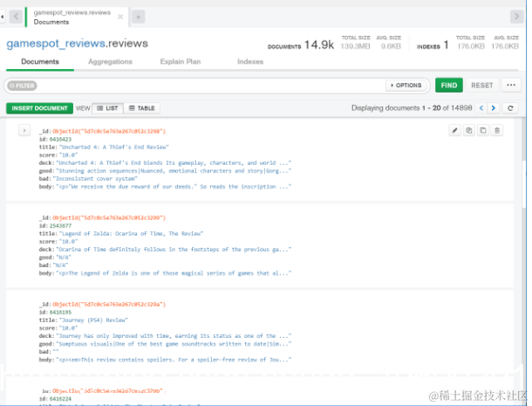Viewport: 532px width, 406px height.
Task: Click the Journey document deck value
Action: pyautogui.click(x=174, y=336)
